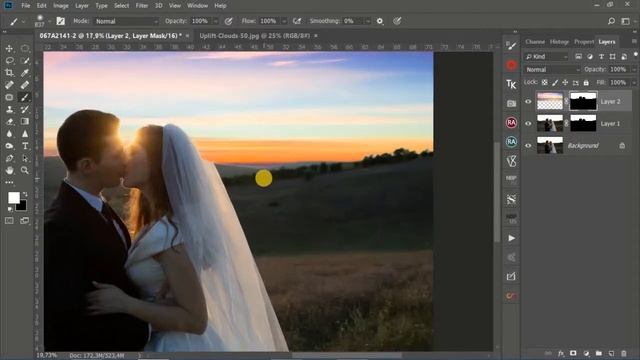Open the layer Kind filter dropdown
The width and height of the screenshot is (640, 360).
(546, 56)
